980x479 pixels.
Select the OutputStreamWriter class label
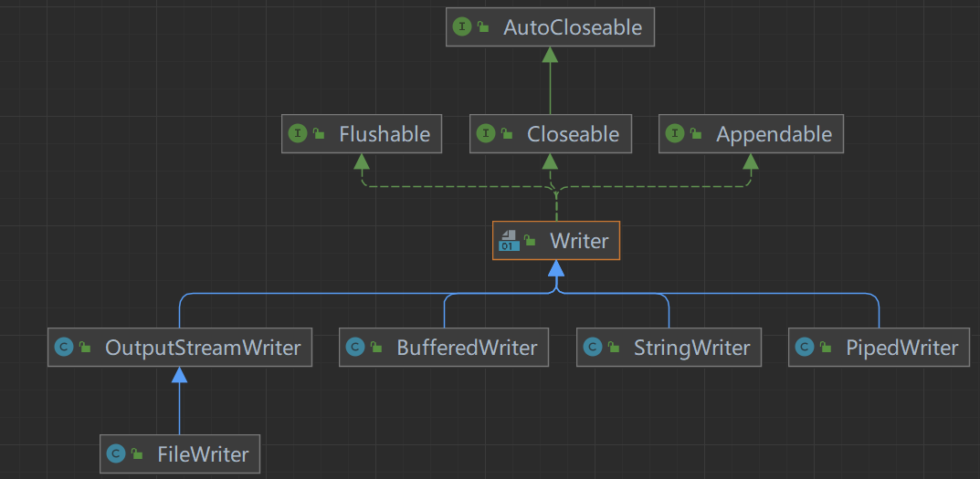[203, 347]
